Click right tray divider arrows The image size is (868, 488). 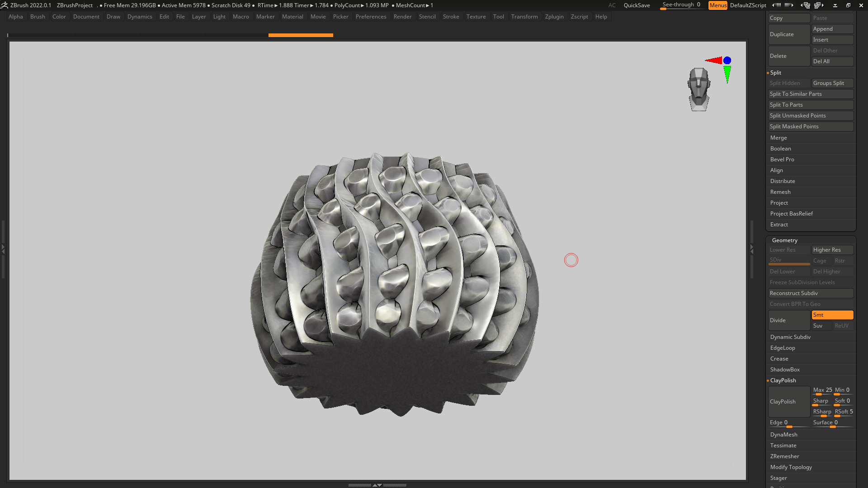(752, 249)
